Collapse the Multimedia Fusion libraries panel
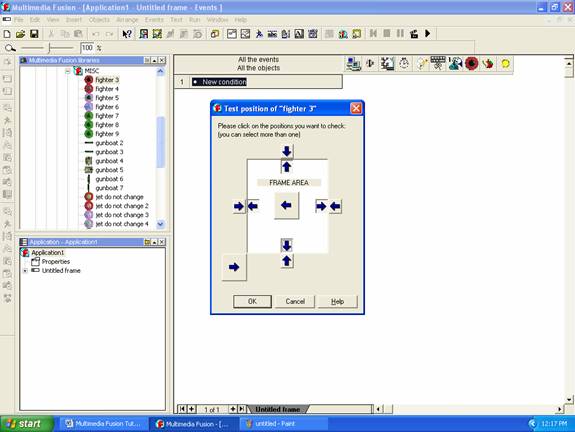This screenshot has height=432, width=575. tap(154, 60)
